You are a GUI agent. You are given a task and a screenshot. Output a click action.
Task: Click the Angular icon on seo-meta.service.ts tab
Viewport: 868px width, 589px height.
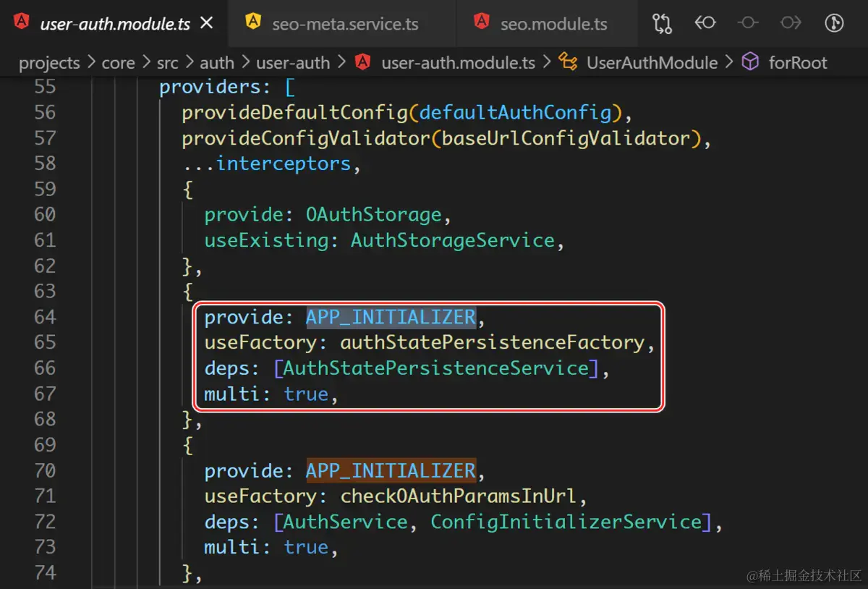pos(252,22)
